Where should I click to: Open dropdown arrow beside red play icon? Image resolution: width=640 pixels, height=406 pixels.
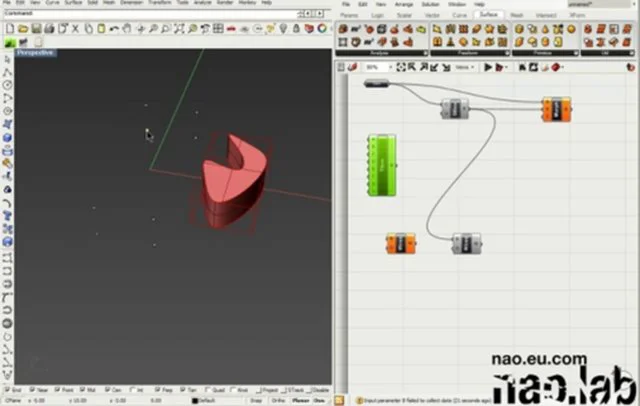507,67
